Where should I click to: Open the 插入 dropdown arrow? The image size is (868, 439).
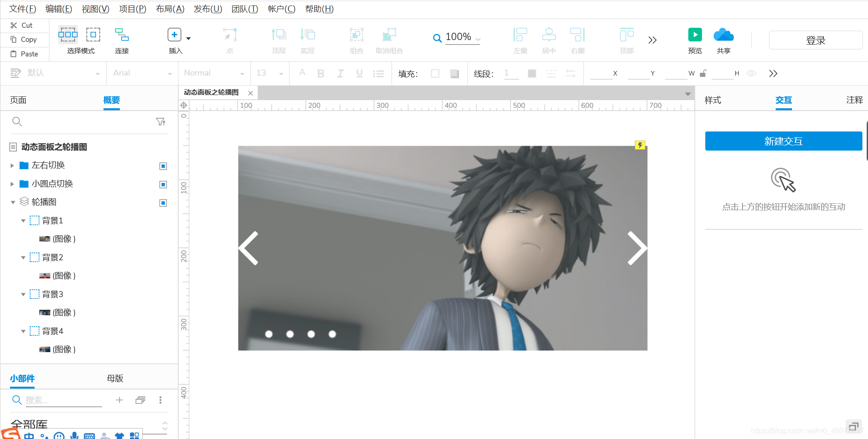coord(188,38)
